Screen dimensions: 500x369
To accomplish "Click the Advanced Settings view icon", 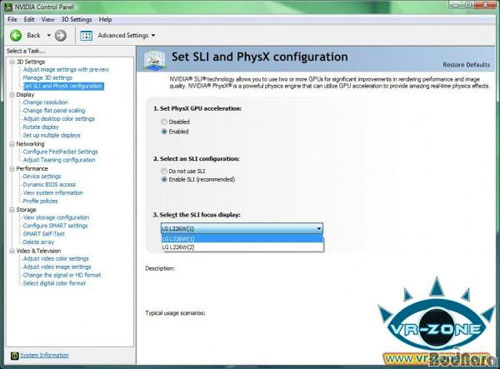I will coord(86,36).
